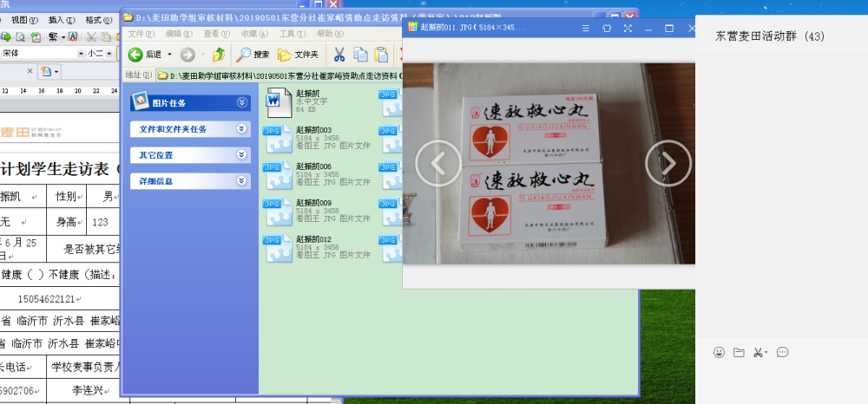Open the screenshot options dropdown arrow in chat
Viewport: 868px width, 404px height.
tap(766, 353)
